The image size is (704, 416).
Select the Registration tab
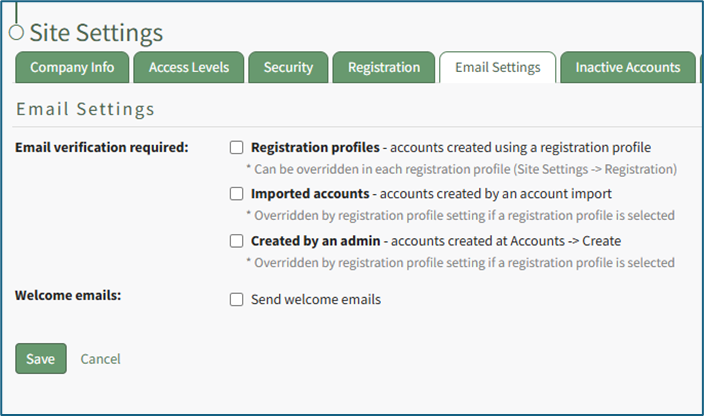[384, 68]
